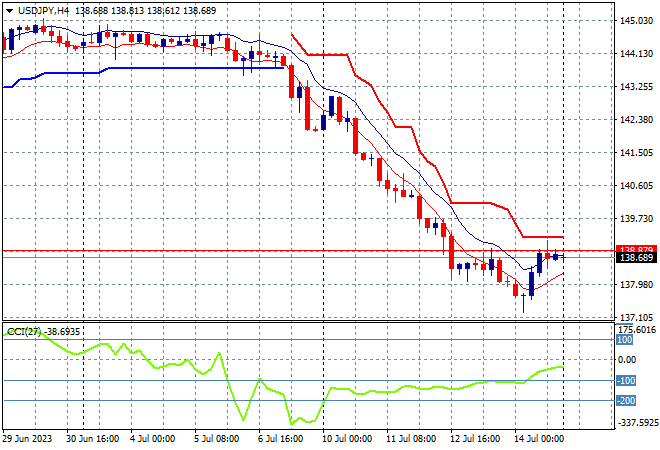Click the 14 Jul 00:00 time axis label
This screenshot has width=660, height=450.
[539, 439]
